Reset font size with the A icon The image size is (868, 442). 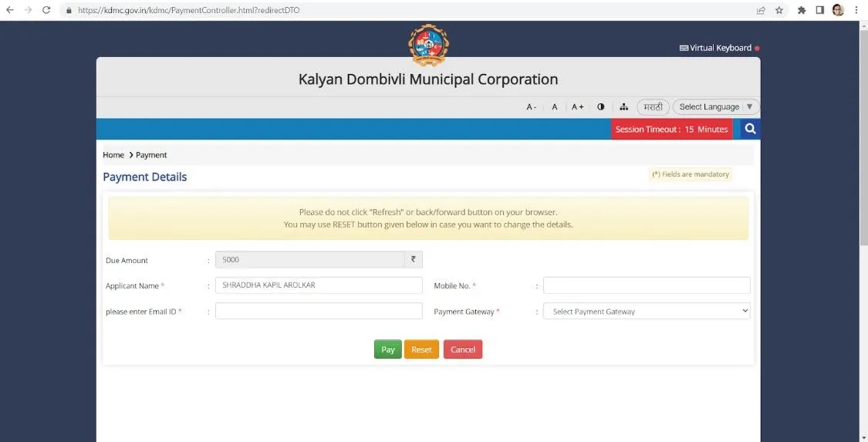(x=554, y=107)
